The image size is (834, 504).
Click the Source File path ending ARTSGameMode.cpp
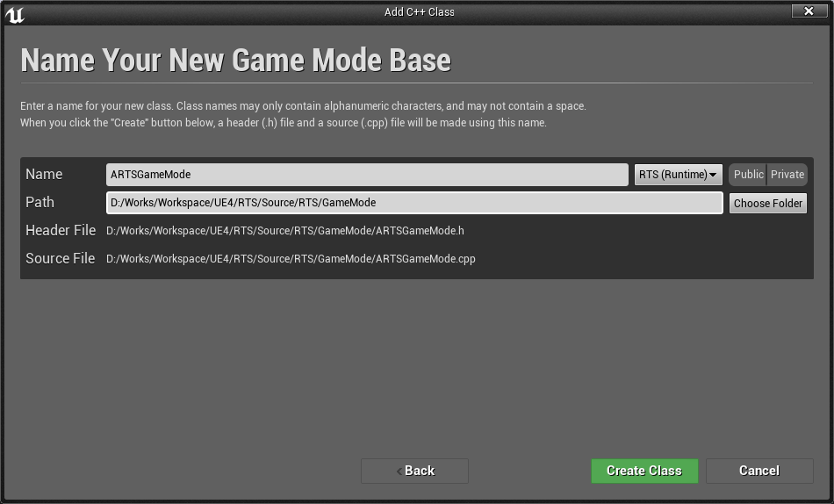click(291, 259)
